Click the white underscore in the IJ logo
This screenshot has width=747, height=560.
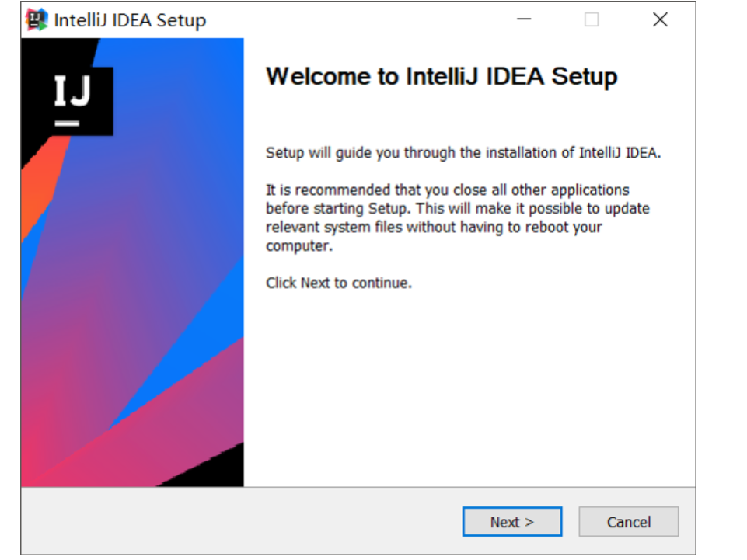click(x=67, y=123)
